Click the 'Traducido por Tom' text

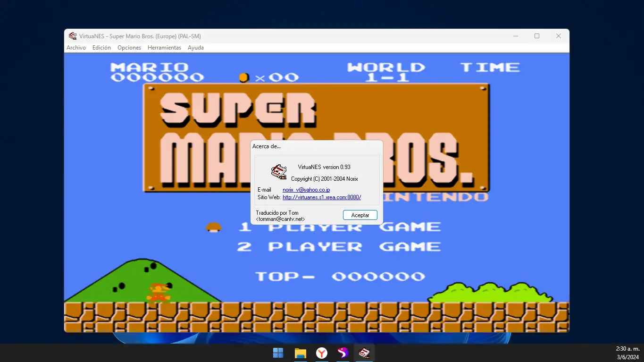277,213
